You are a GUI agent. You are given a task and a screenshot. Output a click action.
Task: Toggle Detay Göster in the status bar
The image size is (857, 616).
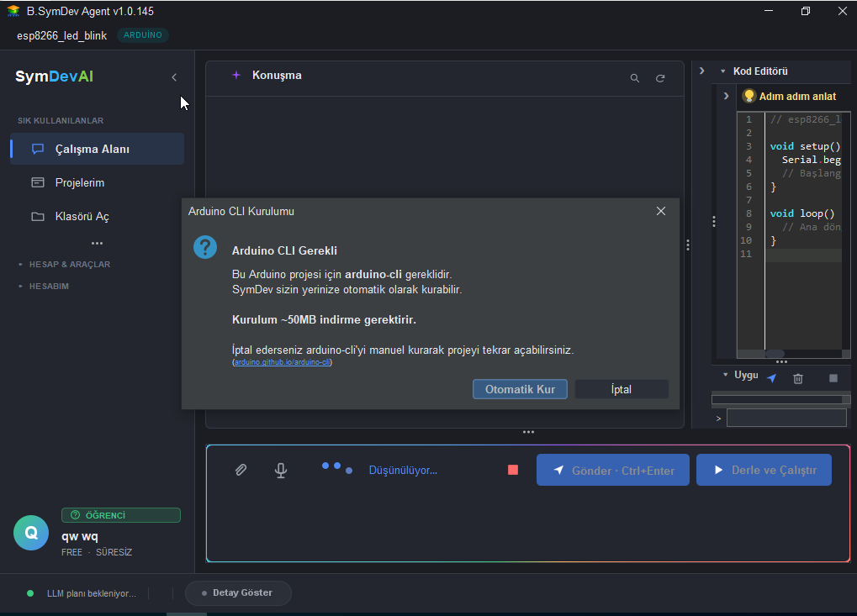click(x=238, y=593)
